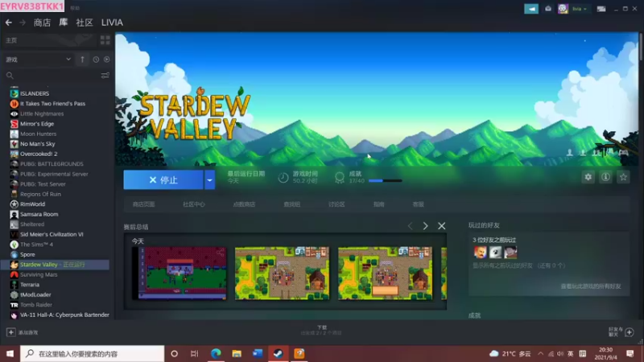Open the 客服 support link
Screen dimensions: 644x362
pos(418,204)
